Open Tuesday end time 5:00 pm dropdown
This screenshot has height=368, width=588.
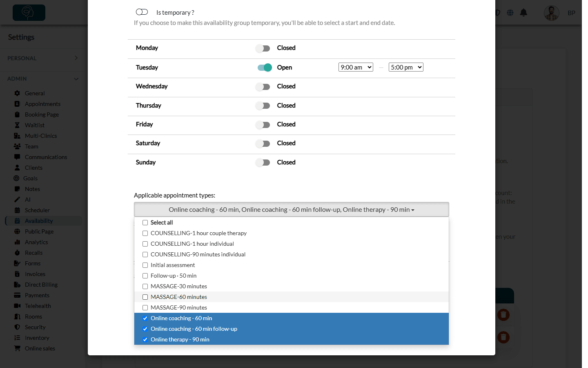pos(406,67)
